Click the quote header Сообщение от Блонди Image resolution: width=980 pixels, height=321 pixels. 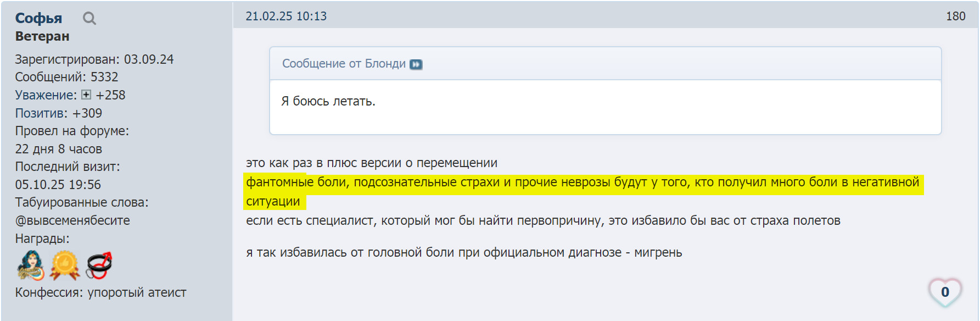coord(343,63)
